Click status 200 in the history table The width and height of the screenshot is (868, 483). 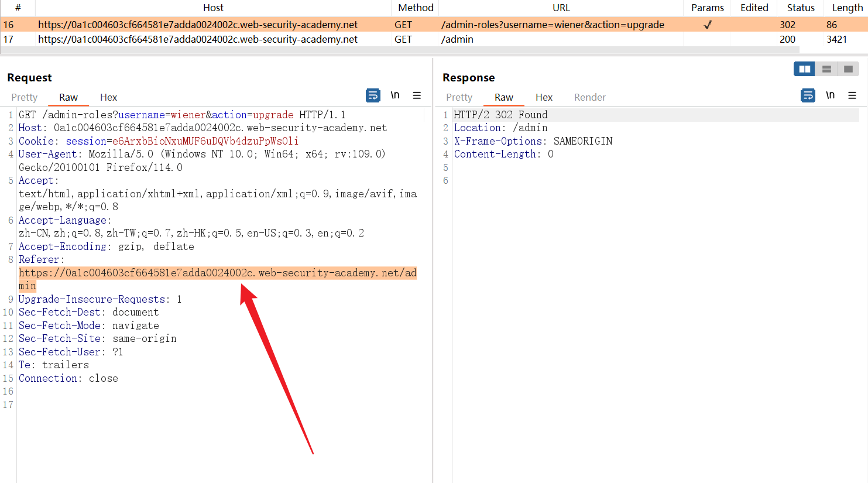point(788,39)
